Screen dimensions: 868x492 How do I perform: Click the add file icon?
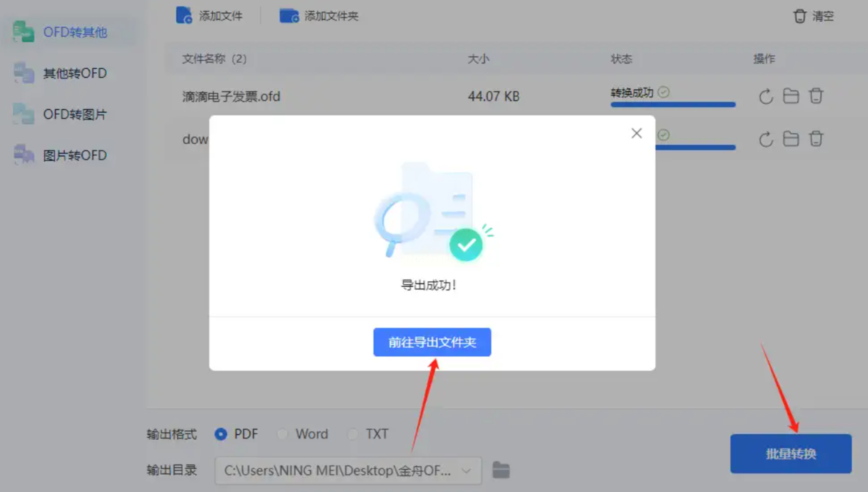(184, 16)
